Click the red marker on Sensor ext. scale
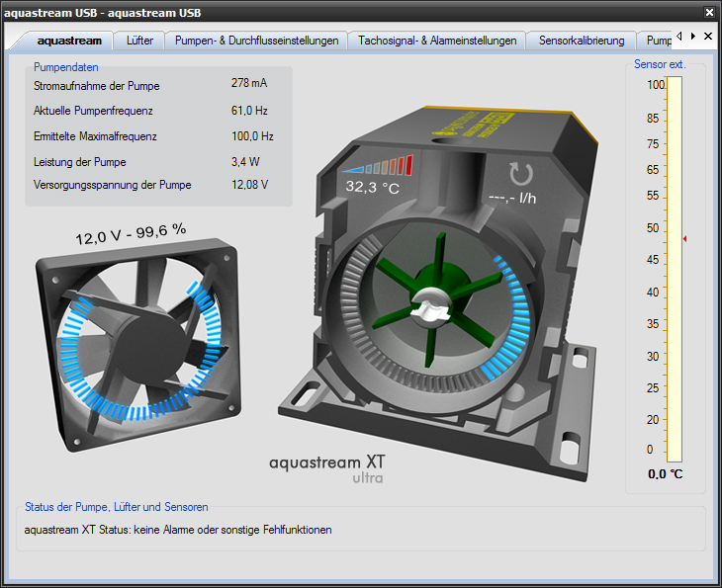722x588 pixels. tap(684, 239)
